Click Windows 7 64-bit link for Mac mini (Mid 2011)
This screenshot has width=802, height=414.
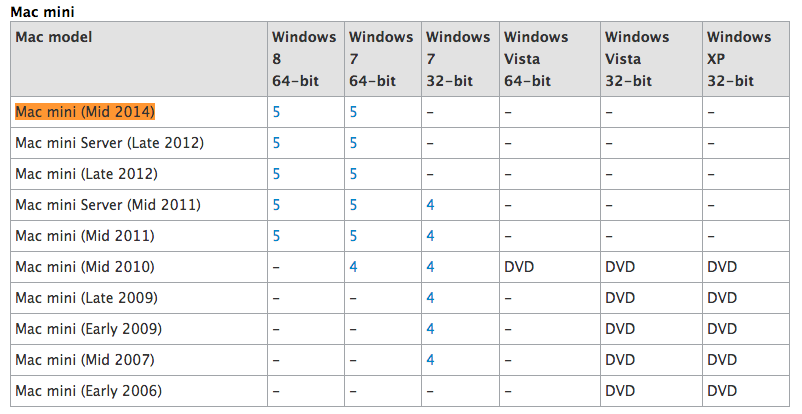(353, 236)
